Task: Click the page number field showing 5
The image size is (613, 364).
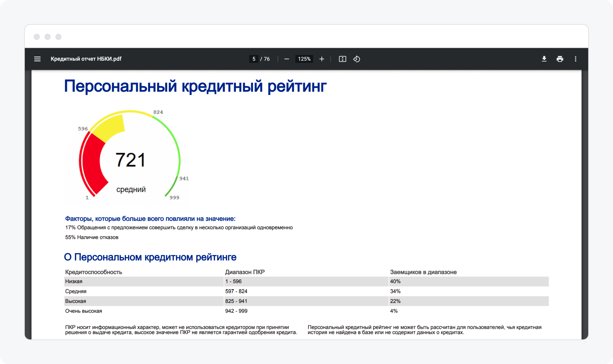Action: point(254,59)
